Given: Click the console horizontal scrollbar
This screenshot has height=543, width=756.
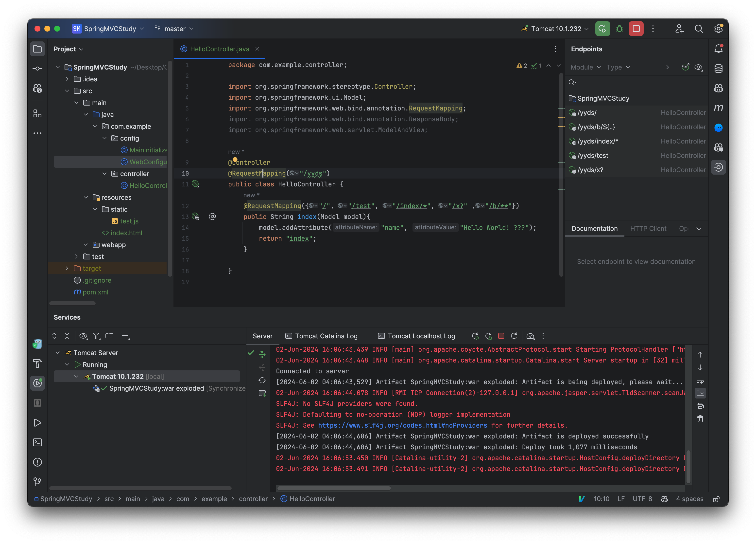Looking at the screenshot, I should (334, 488).
